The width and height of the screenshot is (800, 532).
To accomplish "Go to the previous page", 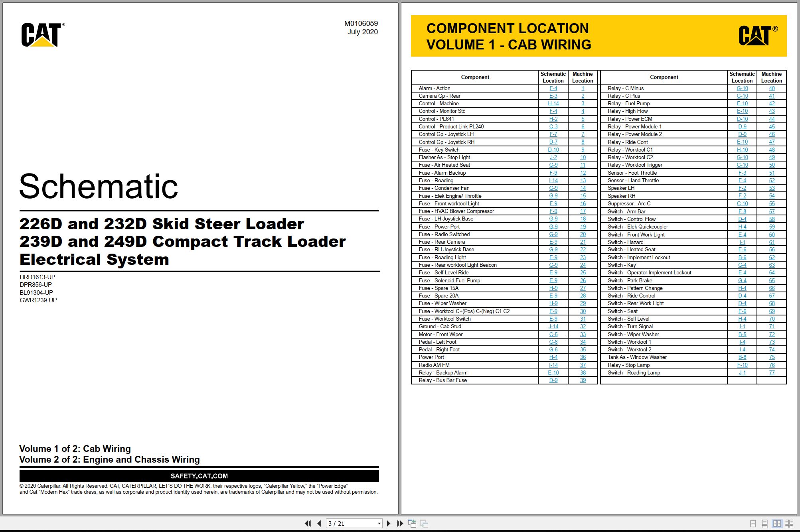I will coord(319,523).
